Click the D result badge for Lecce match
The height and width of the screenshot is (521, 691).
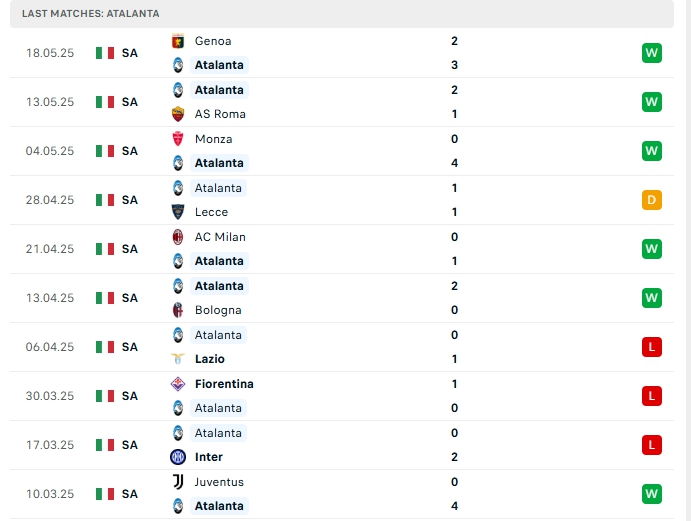pyautogui.click(x=652, y=200)
